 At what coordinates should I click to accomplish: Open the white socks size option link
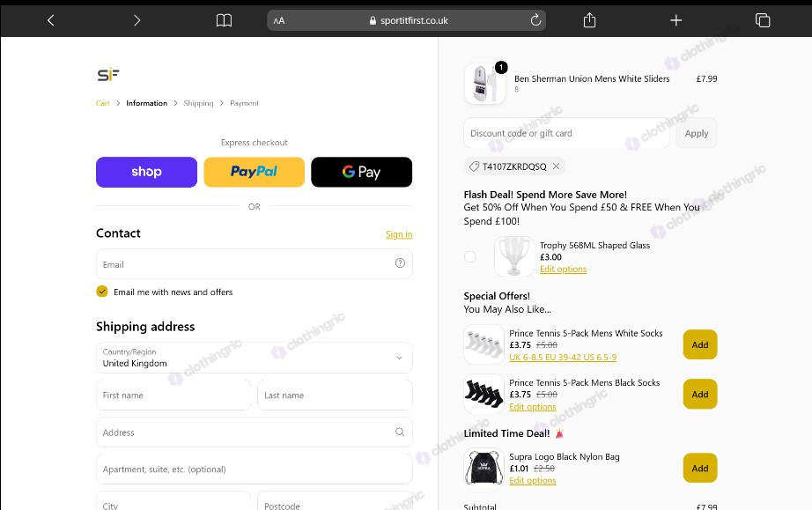pos(563,358)
